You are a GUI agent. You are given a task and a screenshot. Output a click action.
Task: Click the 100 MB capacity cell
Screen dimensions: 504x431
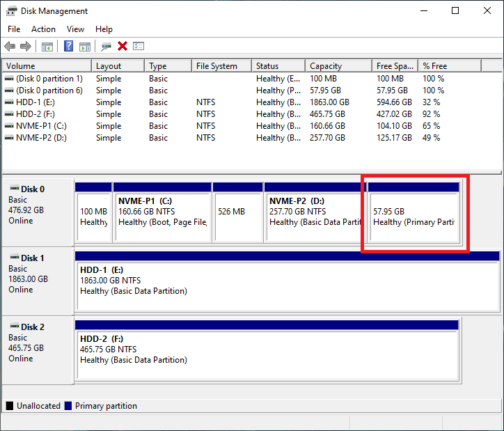[323, 79]
